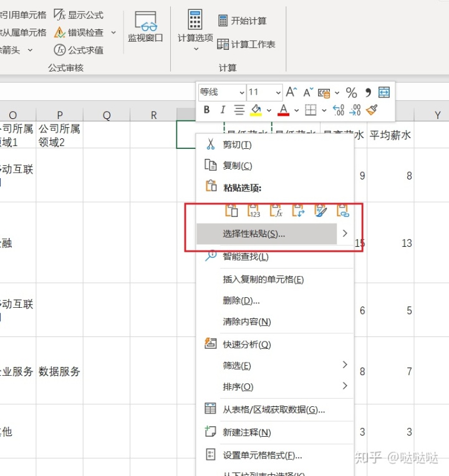Choose New Note (新建注释)

pyautogui.click(x=275, y=432)
